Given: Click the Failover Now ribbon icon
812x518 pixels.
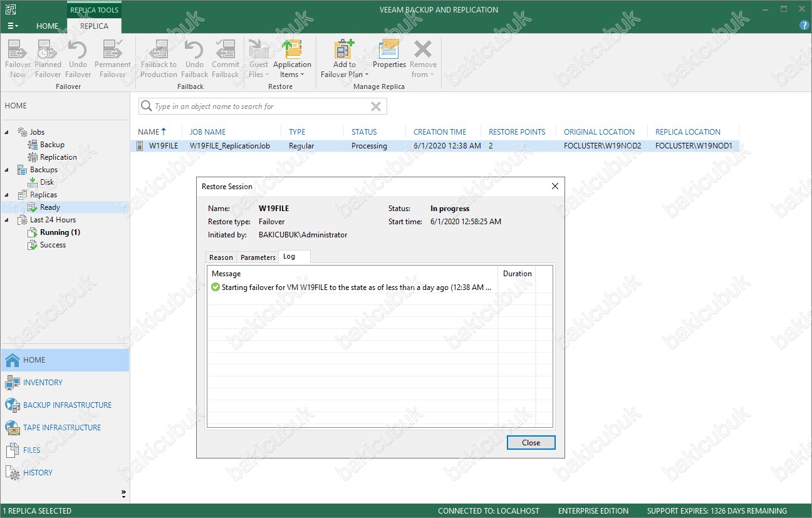Looking at the screenshot, I should coord(18,50).
